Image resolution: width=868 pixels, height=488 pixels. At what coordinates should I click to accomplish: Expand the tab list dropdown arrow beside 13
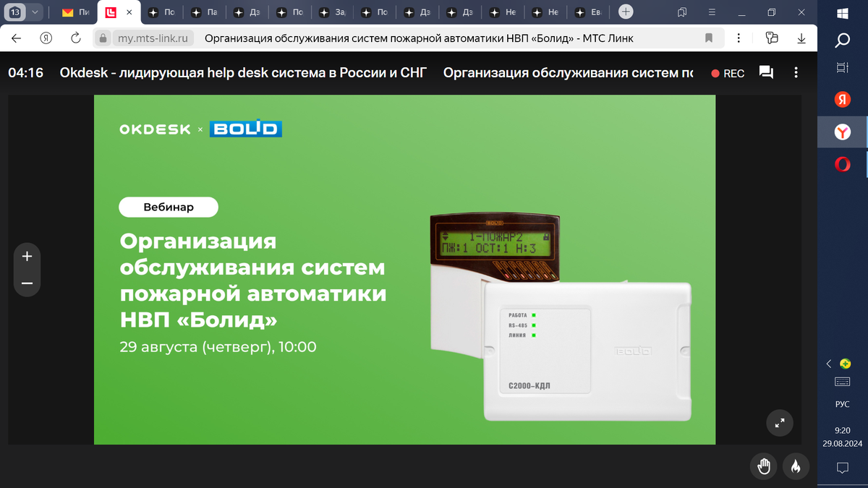pos(34,12)
